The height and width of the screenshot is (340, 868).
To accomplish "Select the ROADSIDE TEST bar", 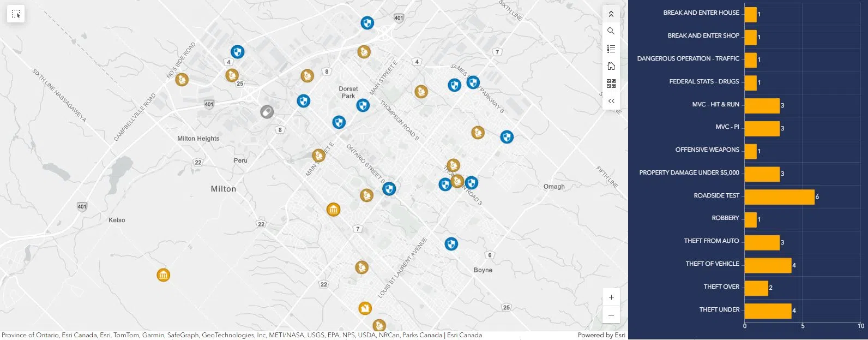I will click(779, 196).
